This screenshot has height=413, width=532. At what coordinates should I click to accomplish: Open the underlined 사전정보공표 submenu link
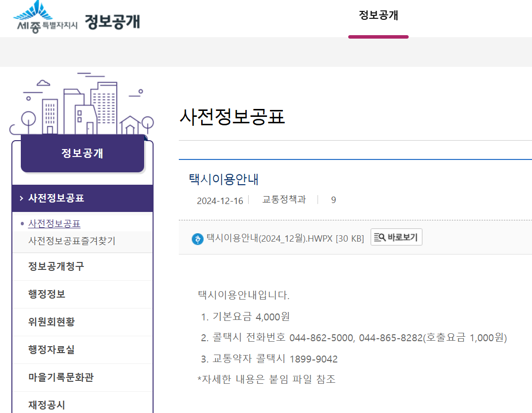(x=54, y=223)
